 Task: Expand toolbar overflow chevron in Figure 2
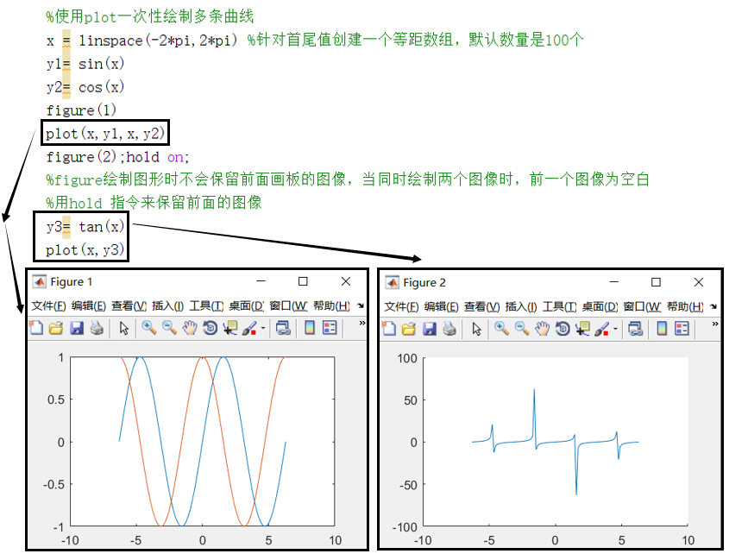(715, 324)
